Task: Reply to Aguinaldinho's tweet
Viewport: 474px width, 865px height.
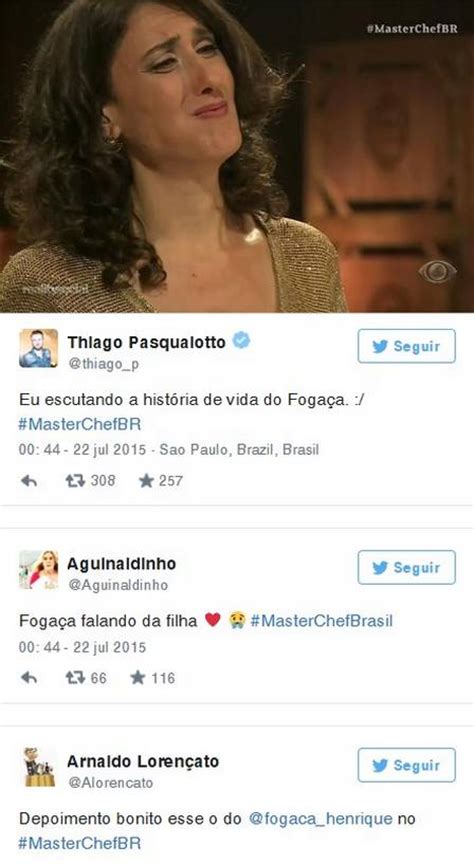Action: 29,678
